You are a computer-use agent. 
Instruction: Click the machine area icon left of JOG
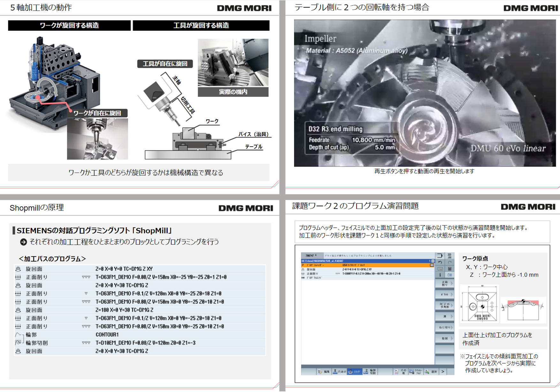(440, 255)
